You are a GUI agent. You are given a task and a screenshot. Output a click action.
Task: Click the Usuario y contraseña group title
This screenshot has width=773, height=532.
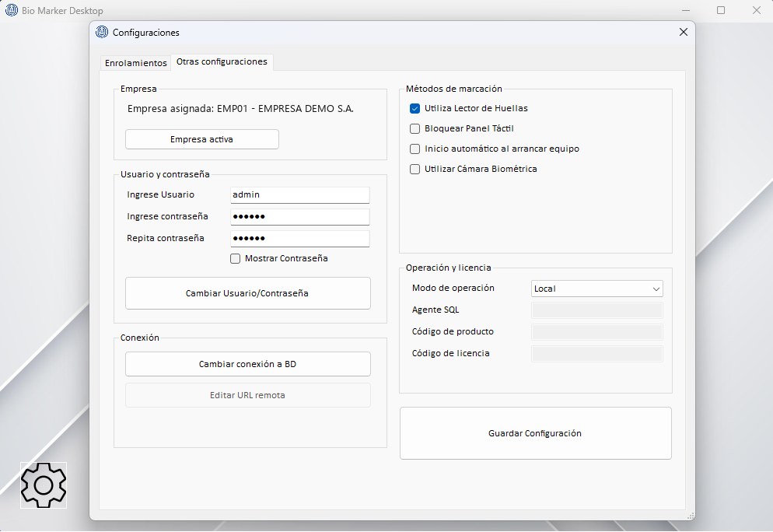[165, 174]
